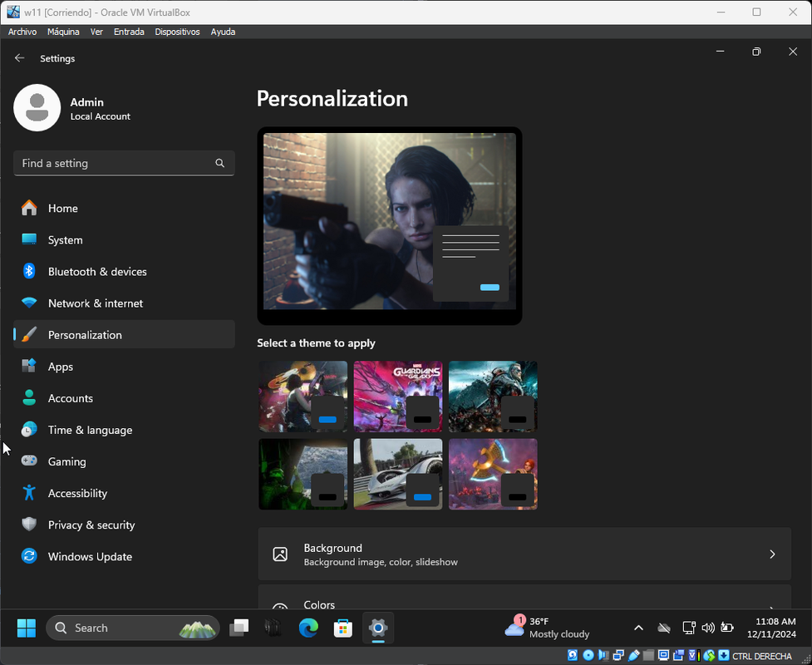Open the Ver menu
This screenshot has width=812, height=665.
(x=96, y=32)
